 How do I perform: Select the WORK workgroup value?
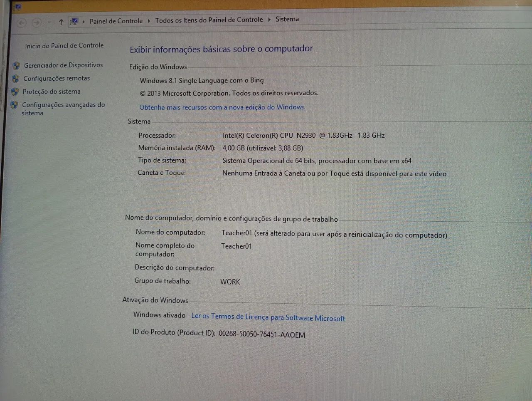230,282
